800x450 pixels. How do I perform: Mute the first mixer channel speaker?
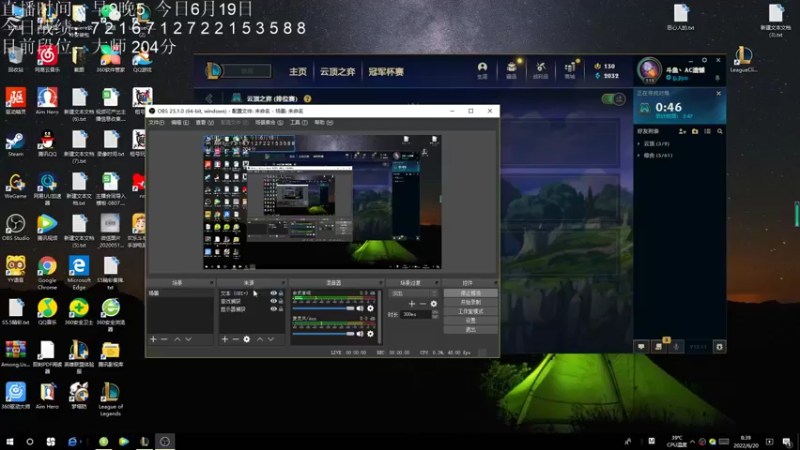pos(360,308)
